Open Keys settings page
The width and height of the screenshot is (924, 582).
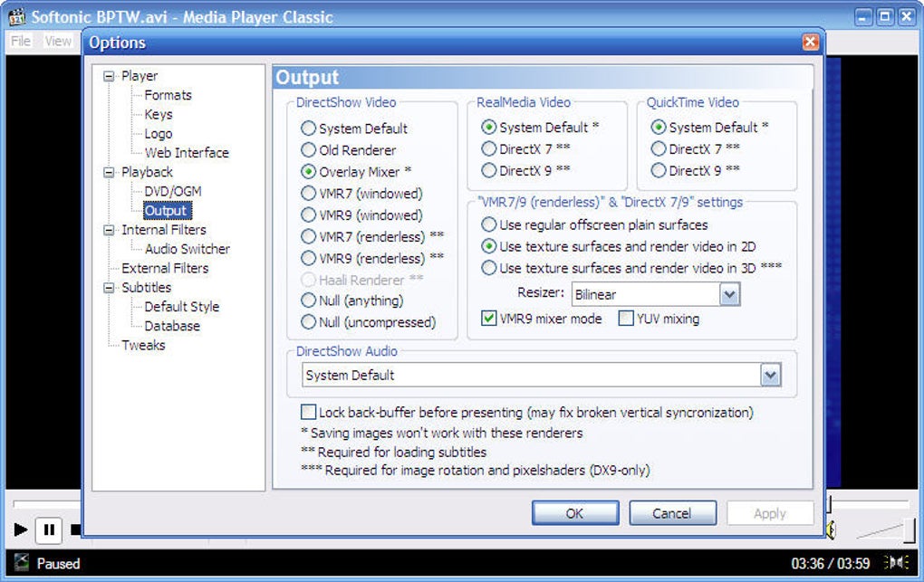(159, 114)
